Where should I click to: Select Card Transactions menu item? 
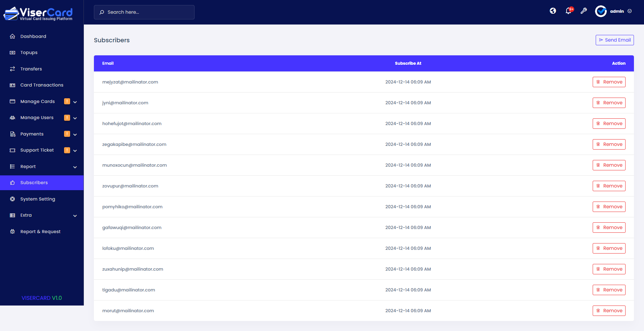[x=42, y=85]
